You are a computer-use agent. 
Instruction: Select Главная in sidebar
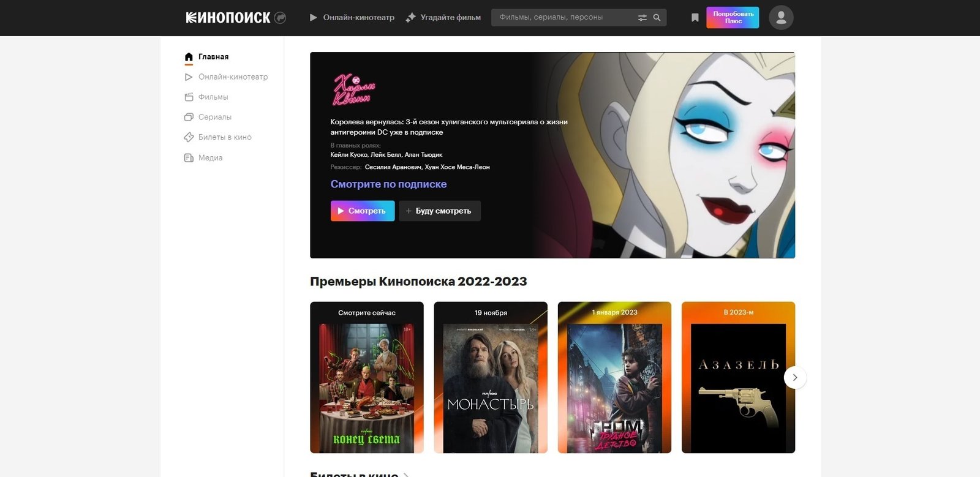click(x=213, y=57)
